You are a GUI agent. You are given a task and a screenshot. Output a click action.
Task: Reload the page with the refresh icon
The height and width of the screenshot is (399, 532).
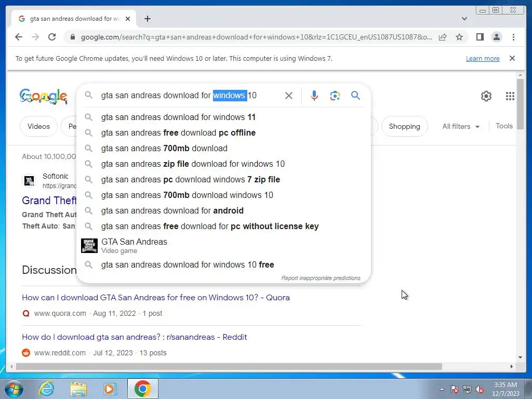pos(52,37)
